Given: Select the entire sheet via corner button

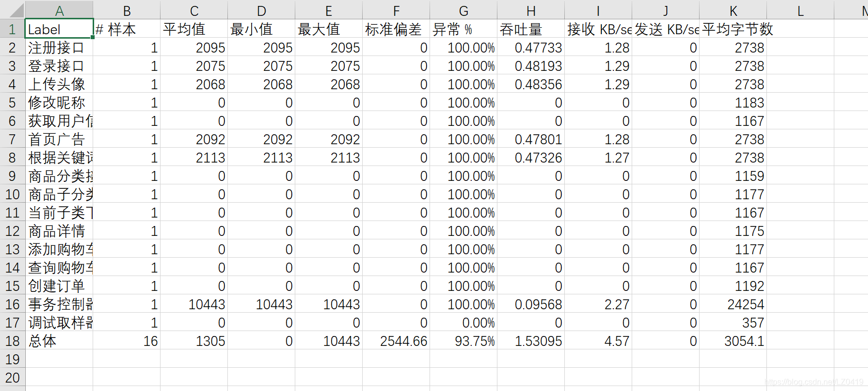Looking at the screenshot, I should point(12,10).
